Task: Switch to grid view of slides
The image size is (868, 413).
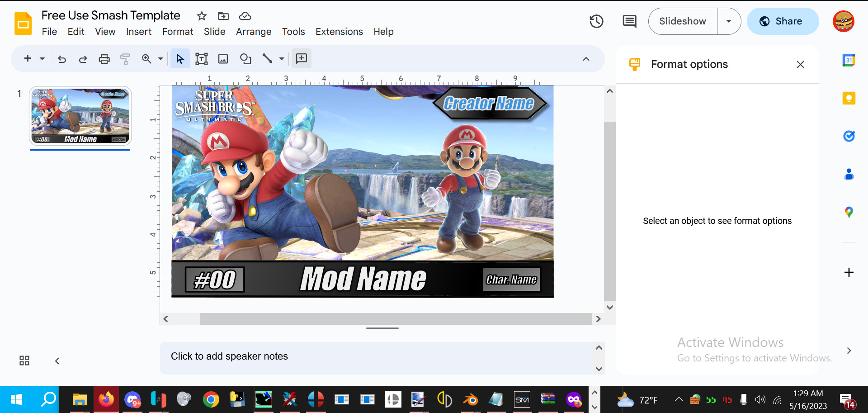Action: click(24, 361)
